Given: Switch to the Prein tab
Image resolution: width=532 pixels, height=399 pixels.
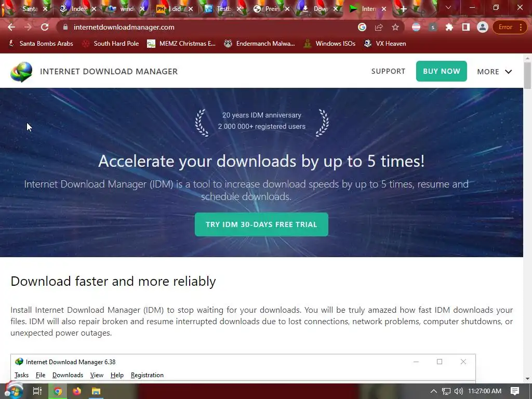Looking at the screenshot, I should pyautogui.click(x=271, y=9).
